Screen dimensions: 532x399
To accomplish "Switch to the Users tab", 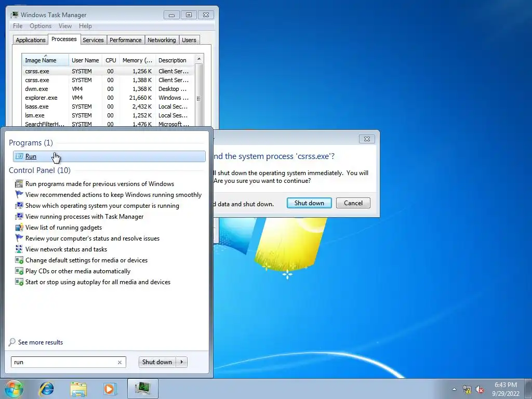I will coord(189,40).
